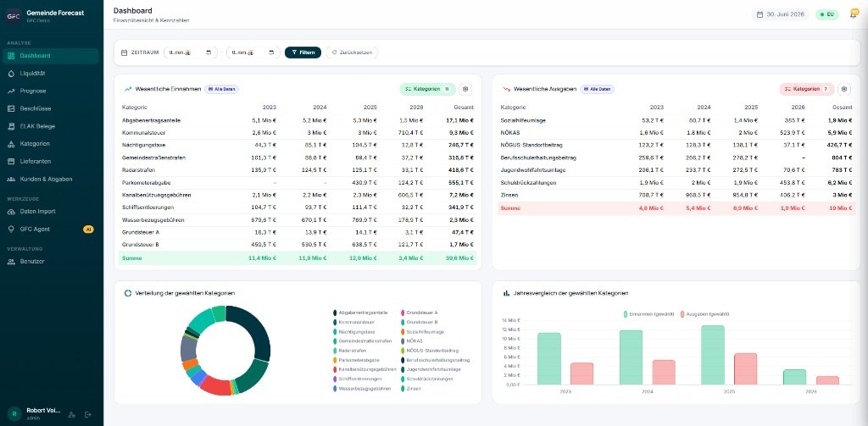
Task: Open the EU region selector pill
Action: 827,14
